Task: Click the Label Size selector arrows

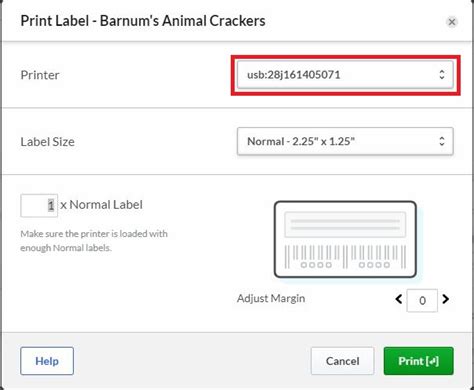Action: click(442, 141)
